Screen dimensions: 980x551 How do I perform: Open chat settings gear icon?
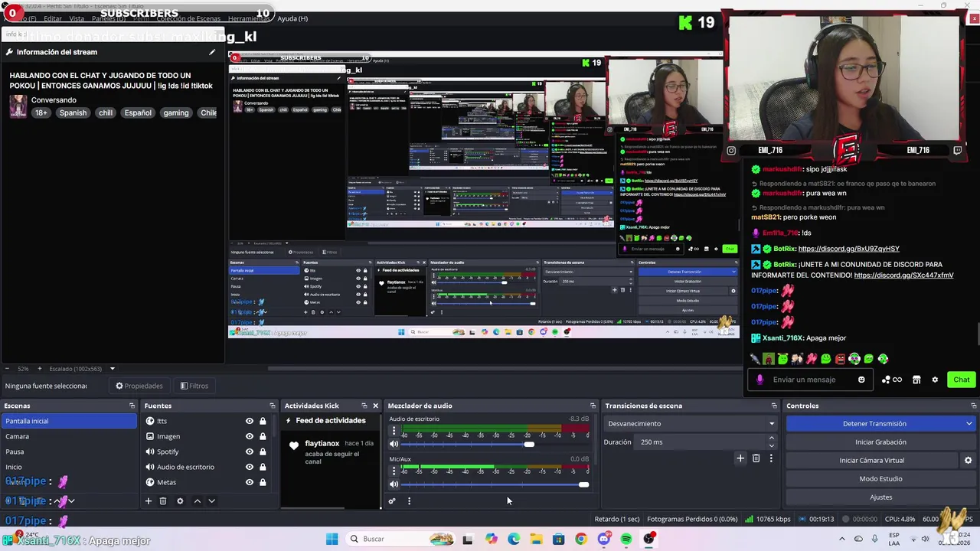tap(935, 380)
